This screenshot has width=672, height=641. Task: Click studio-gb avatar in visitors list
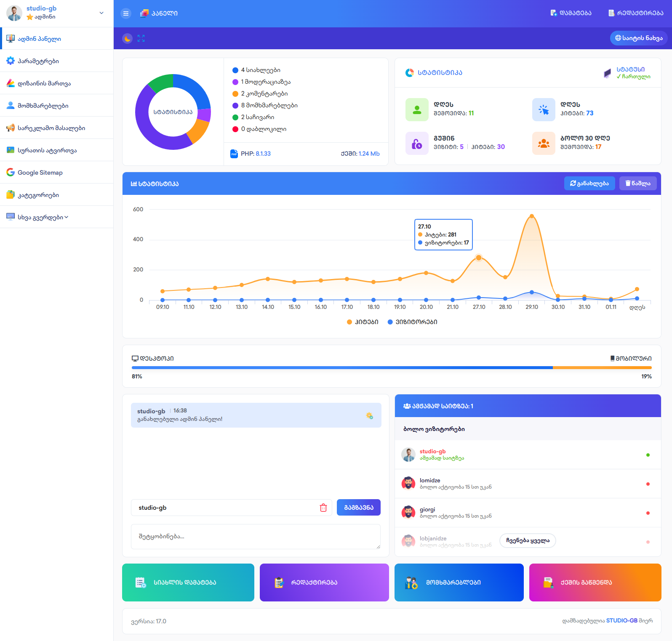408,455
